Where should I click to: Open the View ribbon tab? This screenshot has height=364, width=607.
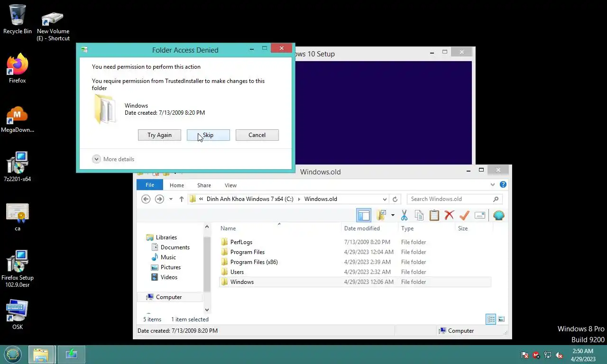230,185
